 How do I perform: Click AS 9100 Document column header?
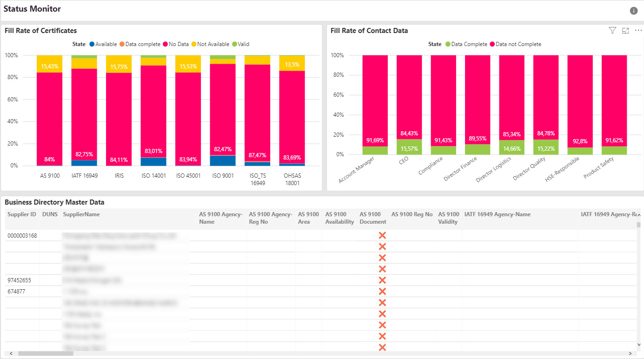[373, 218]
